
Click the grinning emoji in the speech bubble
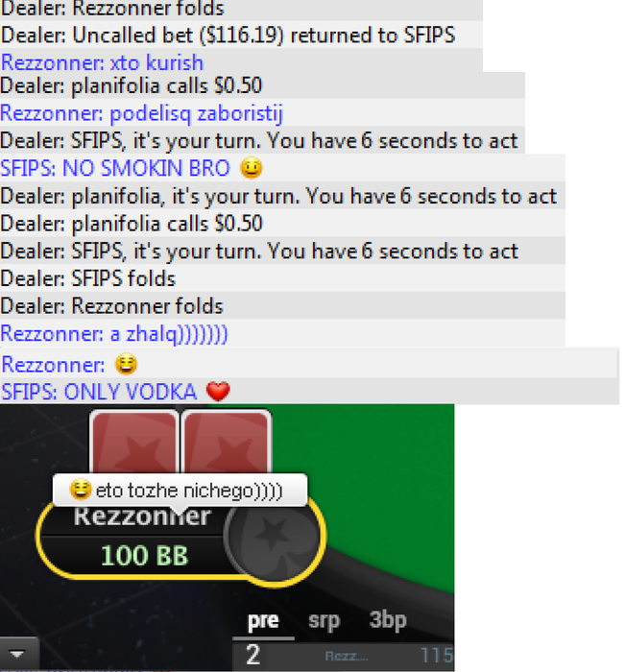click(81, 490)
